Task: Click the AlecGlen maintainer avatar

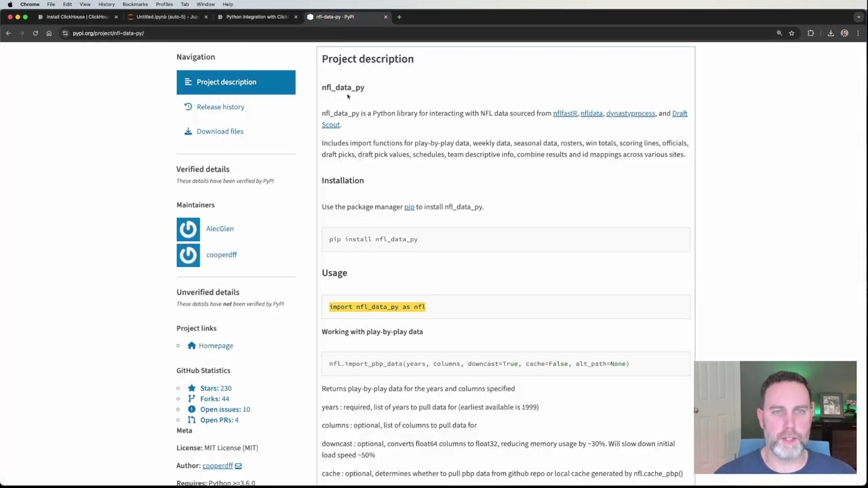Action: (x=188, y=229)
